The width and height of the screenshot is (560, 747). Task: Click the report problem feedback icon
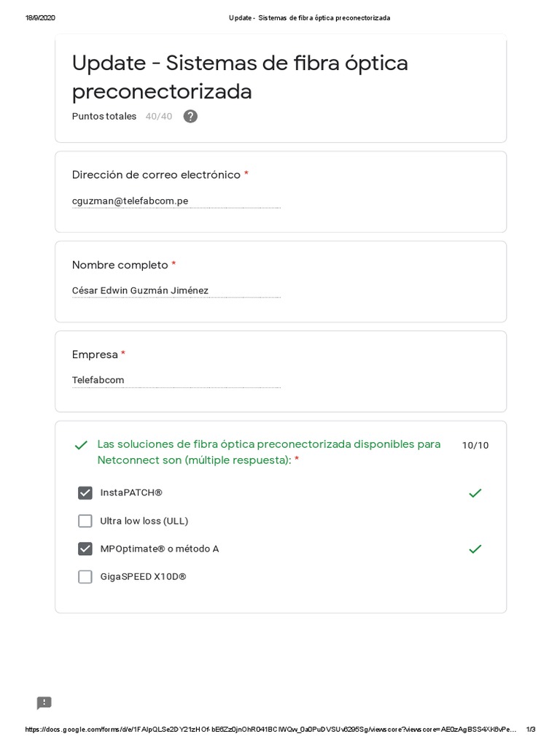click(x=44, y=703)
